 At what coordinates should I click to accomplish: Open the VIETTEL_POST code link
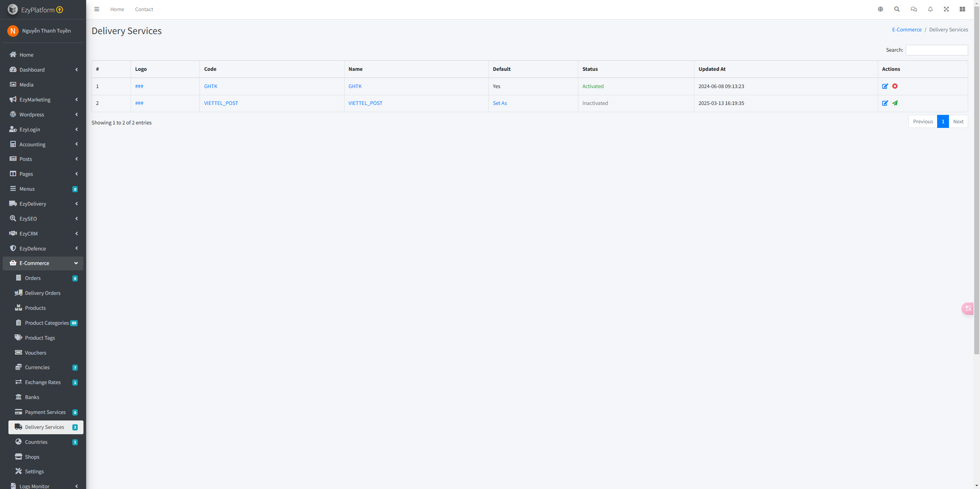point(221,103)
